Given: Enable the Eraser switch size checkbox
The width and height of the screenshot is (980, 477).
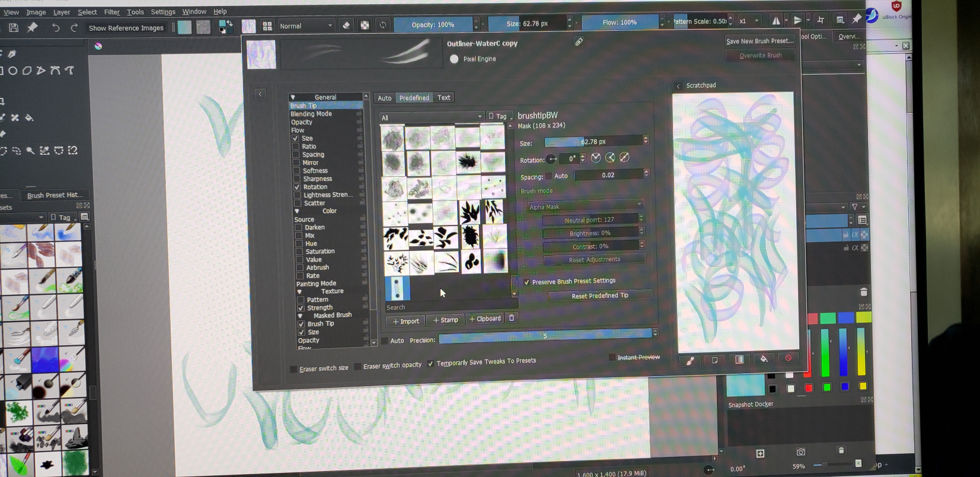Looking at the screenshot, I should click(293, 369).
